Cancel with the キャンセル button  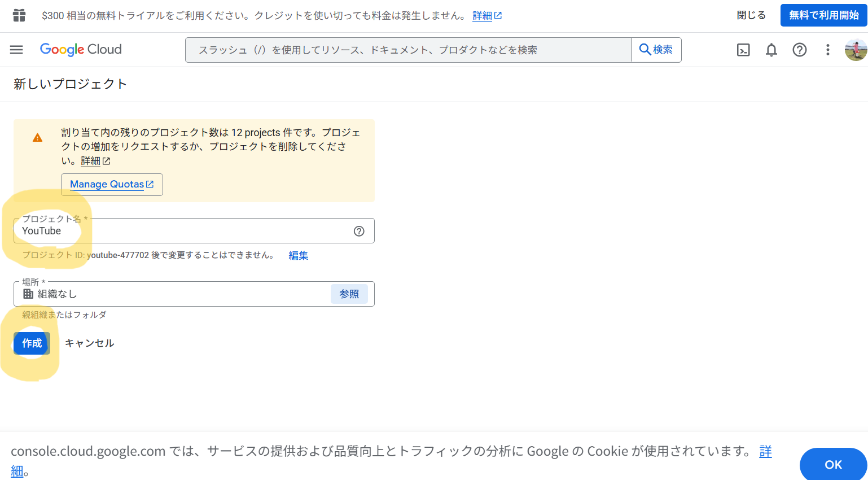click(89, 343)
